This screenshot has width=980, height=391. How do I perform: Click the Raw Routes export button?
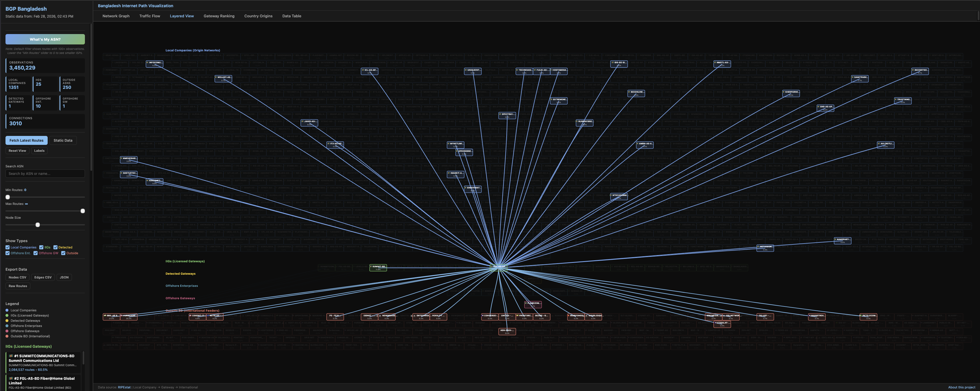(18, 286)
